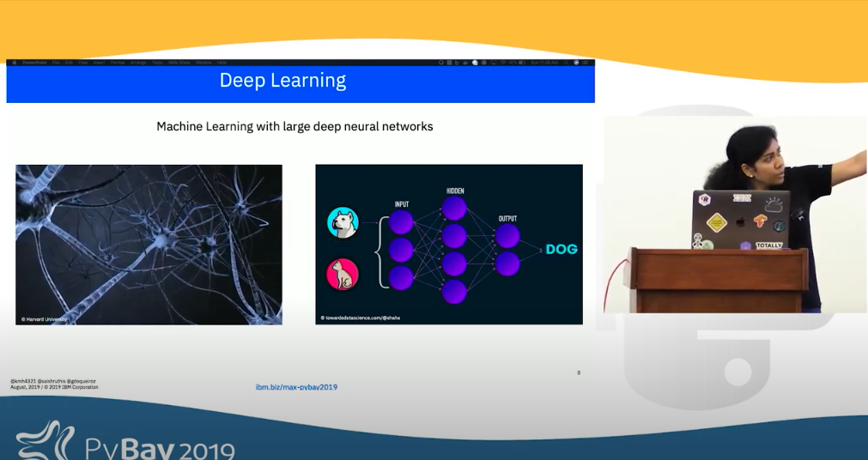Open the Notification Center list icon
The width and height of the screenshot is (868, 460).
[x=586, y=63]
